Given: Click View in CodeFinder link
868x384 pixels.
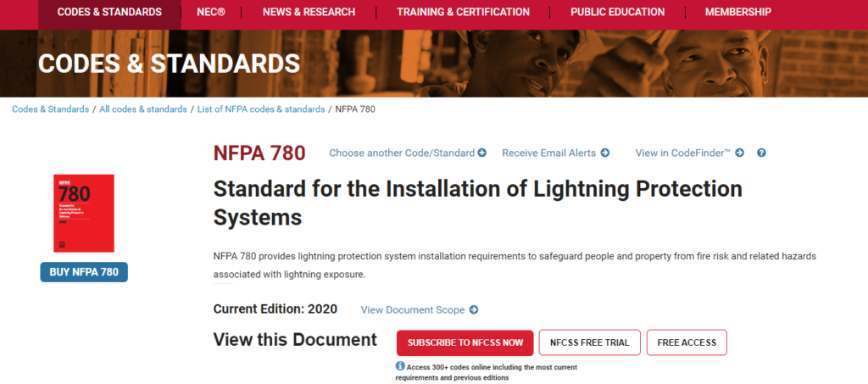Looking at the screenshot, I should pos(683,153).
